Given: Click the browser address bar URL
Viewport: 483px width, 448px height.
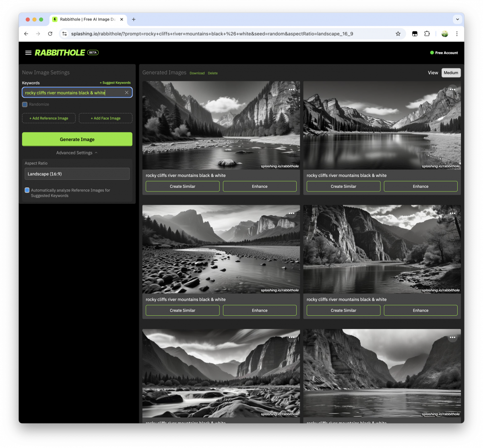Looking at the screenshot, I should 212,34.
